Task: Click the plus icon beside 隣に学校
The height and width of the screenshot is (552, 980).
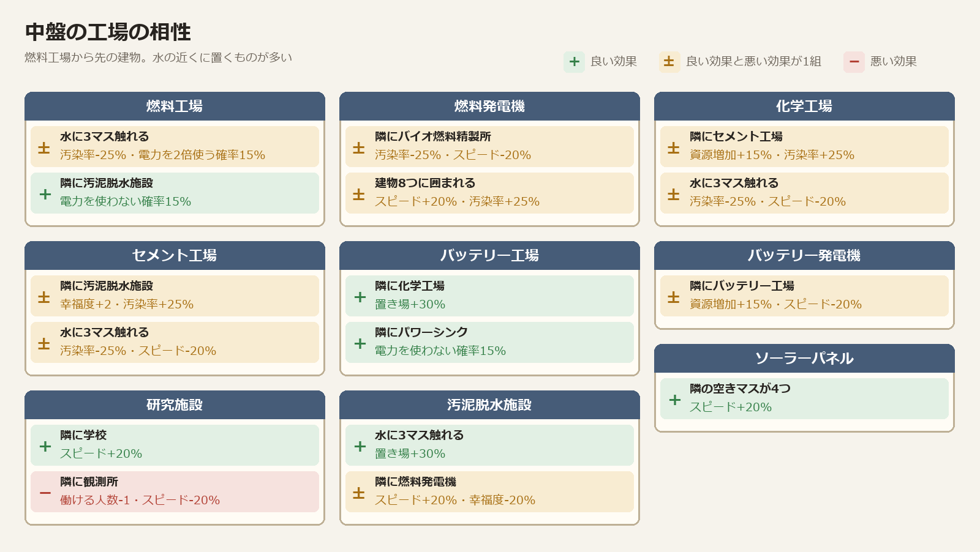Action: pyautogui.click(x=45, y=446)
